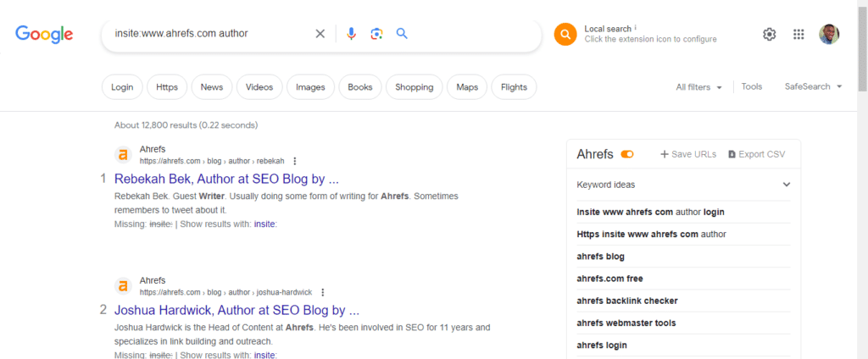
Task: Select the Https filter chip
Action: (167, 87)
